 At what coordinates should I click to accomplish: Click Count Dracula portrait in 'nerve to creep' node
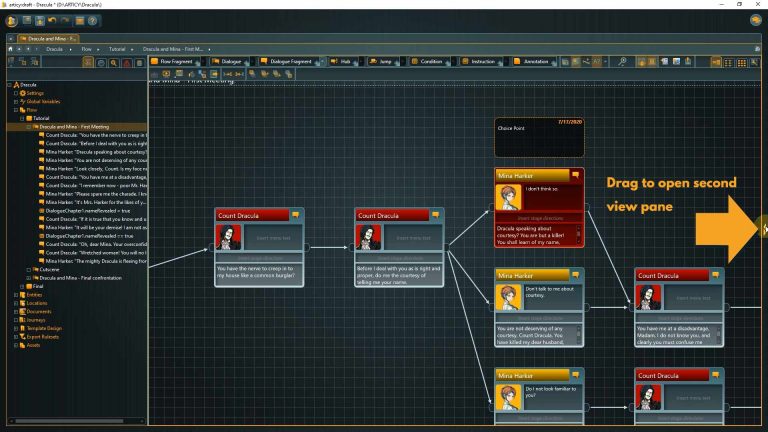click(228, 238)
